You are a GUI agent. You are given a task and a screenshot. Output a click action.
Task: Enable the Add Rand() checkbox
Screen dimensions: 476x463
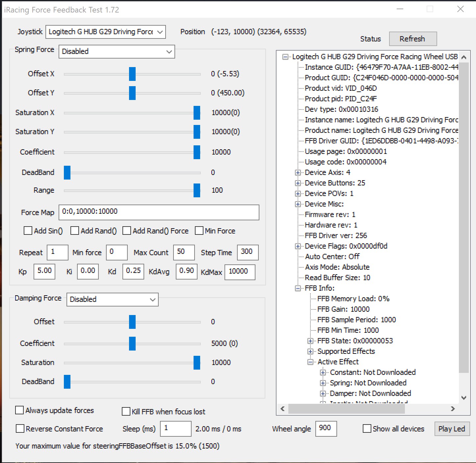[75, 231]
